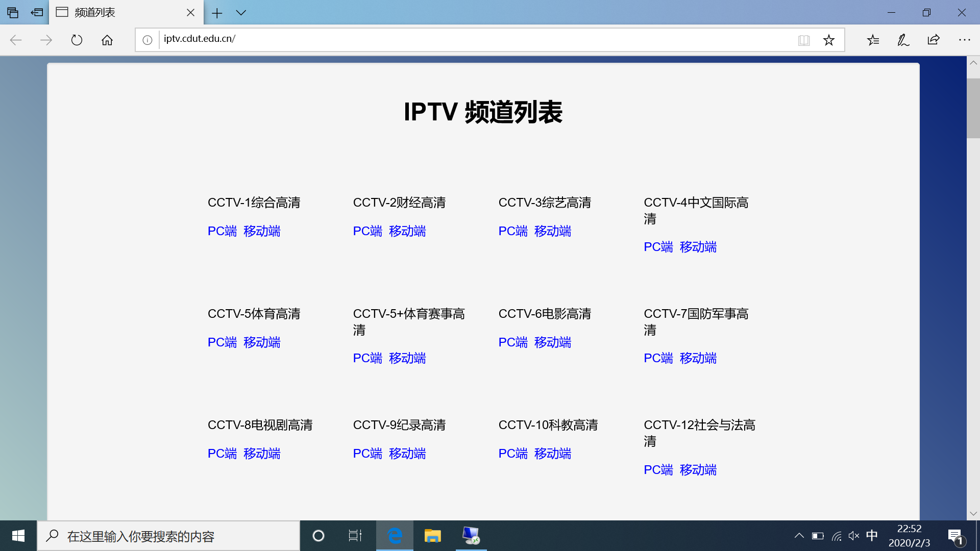980x551 pixels.
Task: Click the CCTV-9纪录高清 channel name
Action: coord(399,425)
